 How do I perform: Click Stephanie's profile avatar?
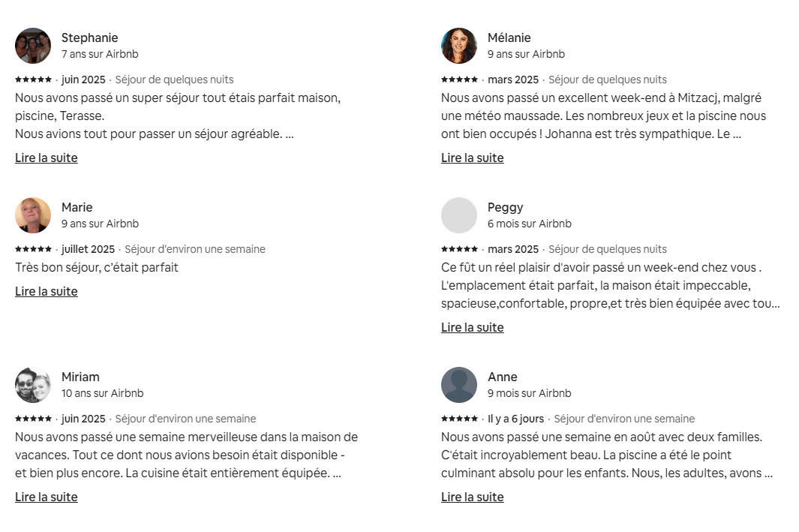click(33, 46)
